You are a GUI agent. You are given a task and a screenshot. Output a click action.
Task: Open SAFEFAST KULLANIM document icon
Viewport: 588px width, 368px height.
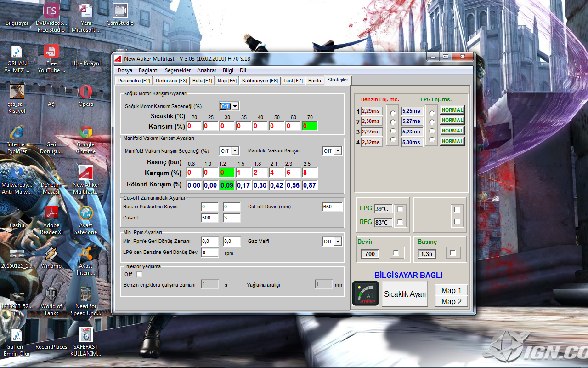86,342
